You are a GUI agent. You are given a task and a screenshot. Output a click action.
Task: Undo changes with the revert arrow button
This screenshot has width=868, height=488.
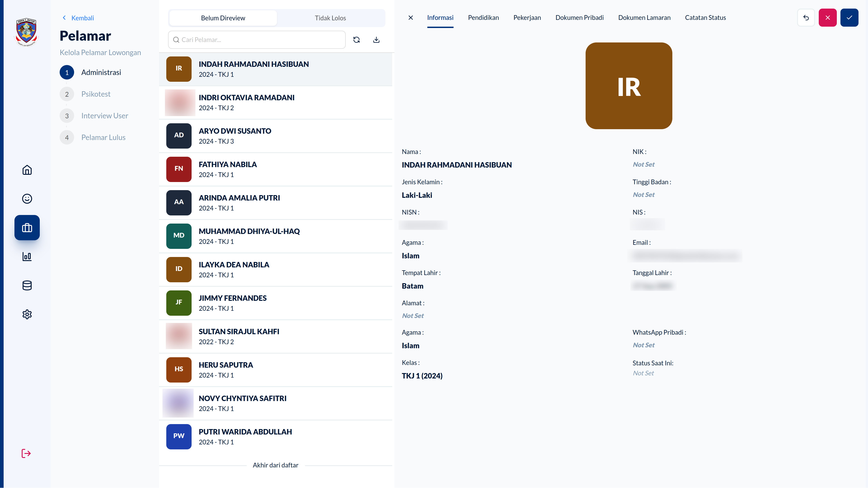tap(806, 18)
